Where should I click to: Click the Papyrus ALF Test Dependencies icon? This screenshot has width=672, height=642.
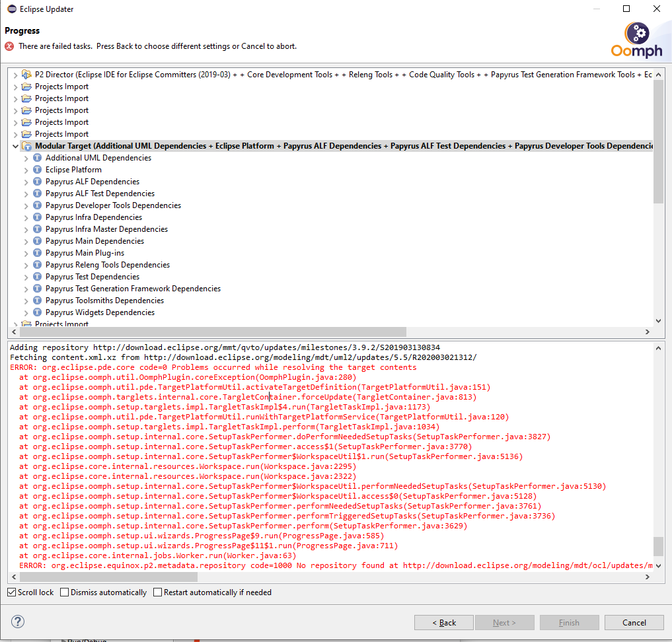tap(37, 194)
